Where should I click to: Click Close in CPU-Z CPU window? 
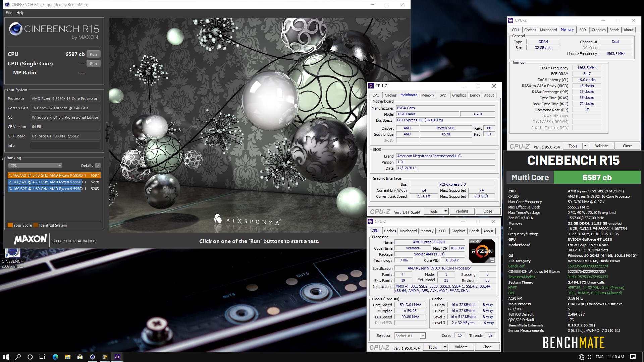pyautogui.click(x=487, y=347)
